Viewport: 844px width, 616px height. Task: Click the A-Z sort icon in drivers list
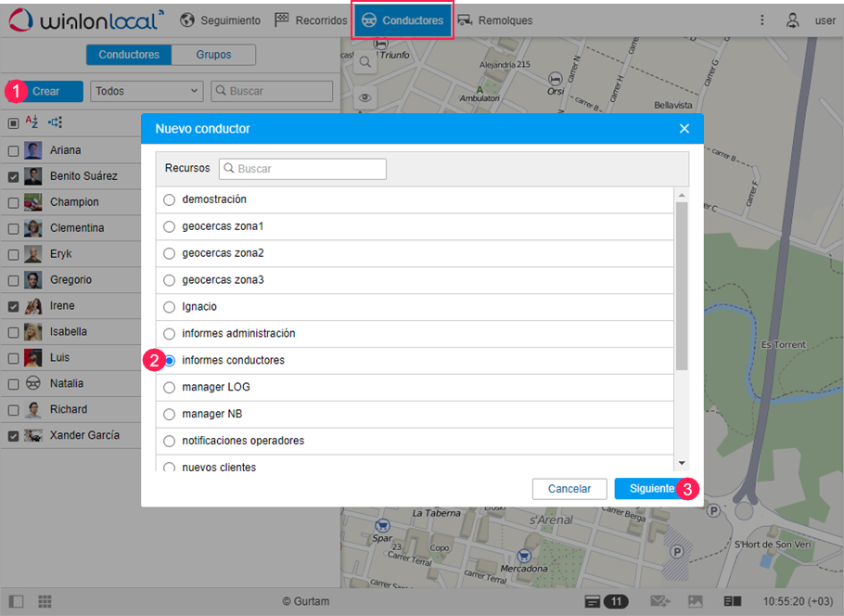pyautogui.click(x=32, y=122)
